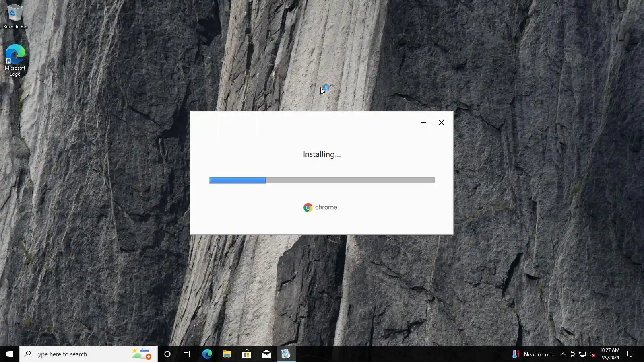Viewport: 644px width, 362px height.
Task: Open the Mail app from the taskbar
Action: click(x=266, y=354)
